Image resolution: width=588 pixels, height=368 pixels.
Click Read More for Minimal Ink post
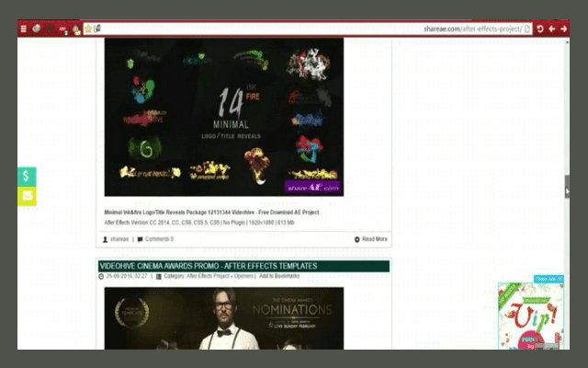pyautogui.click(x=375, y=239)
